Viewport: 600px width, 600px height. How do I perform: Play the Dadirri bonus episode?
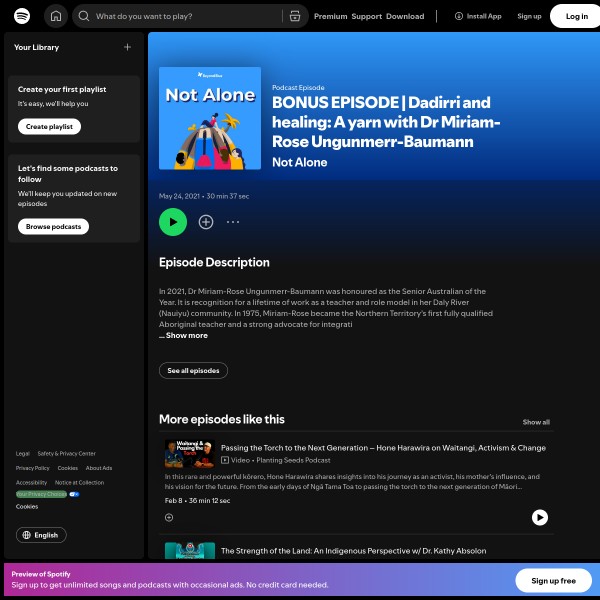pos(173,222)
